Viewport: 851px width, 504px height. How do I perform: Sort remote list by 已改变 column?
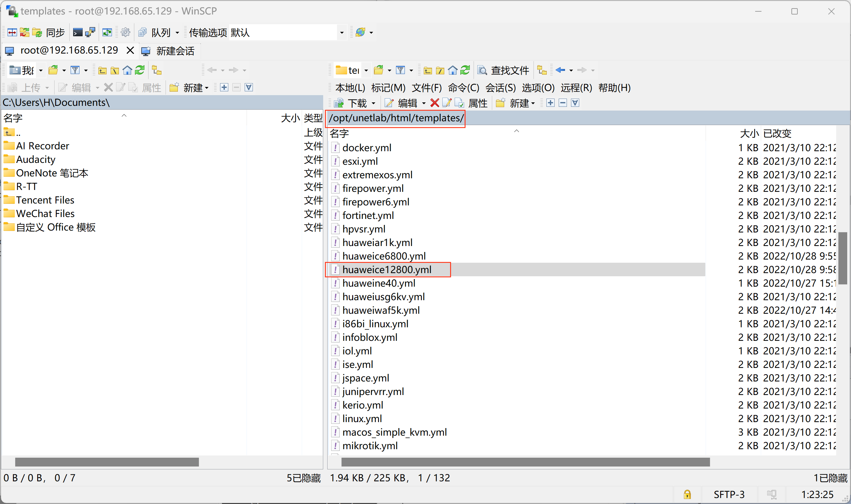(x=778, y=134)
